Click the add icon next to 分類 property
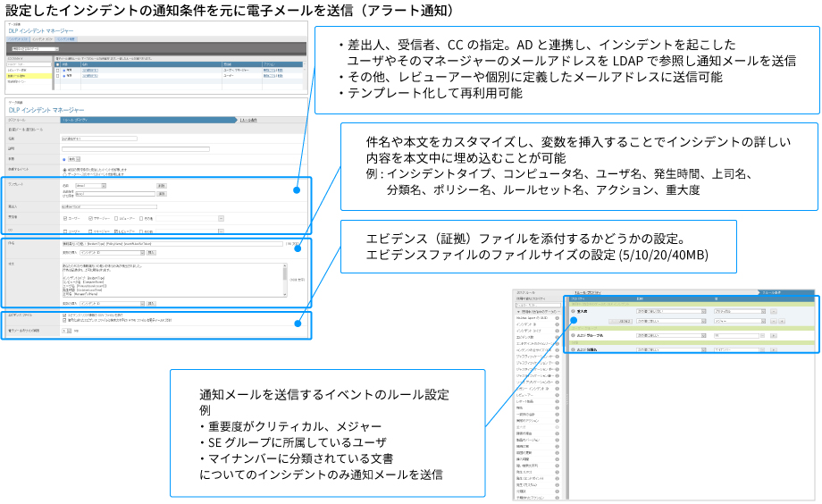This screenshot has width=822, height=504. [558, 491]
